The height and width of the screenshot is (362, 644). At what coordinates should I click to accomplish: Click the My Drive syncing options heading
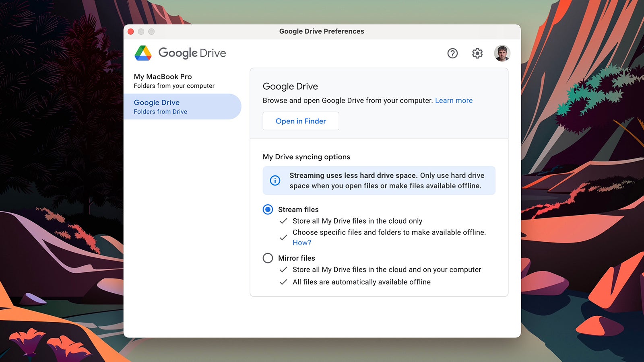pyautogui.click(x=306, y=157)
